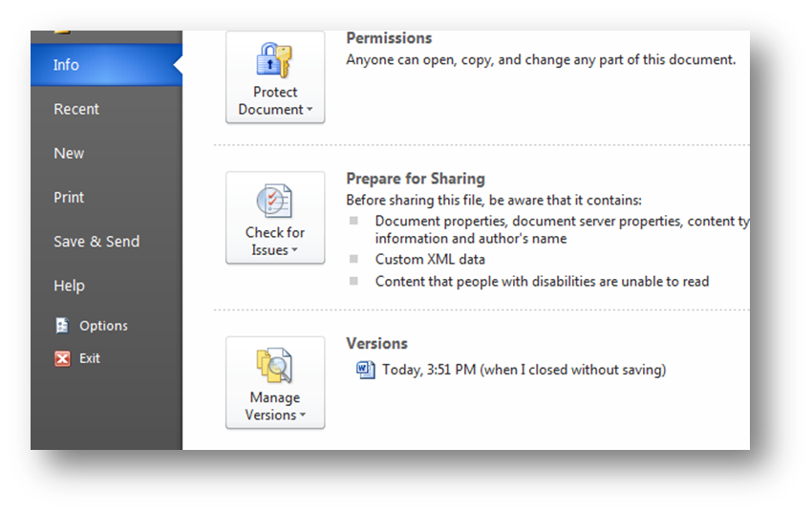Screen dimensions: 812x512
Task: Click the magnifier Manage Versions icon
Action: 274,366
